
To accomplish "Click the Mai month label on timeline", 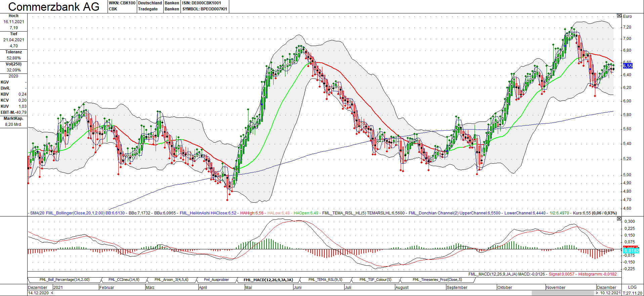I will pyautogui.click(x=248, y=287).
